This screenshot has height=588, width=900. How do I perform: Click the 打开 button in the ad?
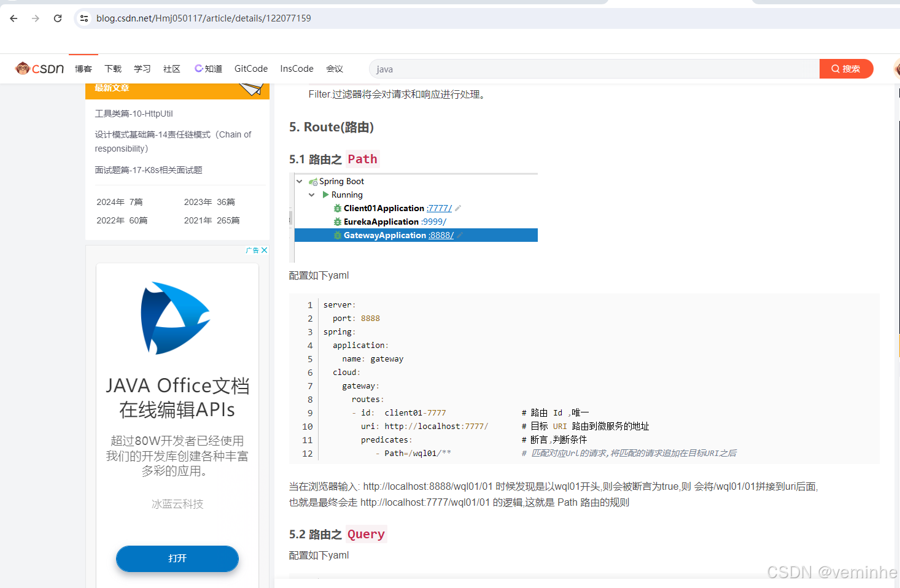tap(177, 559)
